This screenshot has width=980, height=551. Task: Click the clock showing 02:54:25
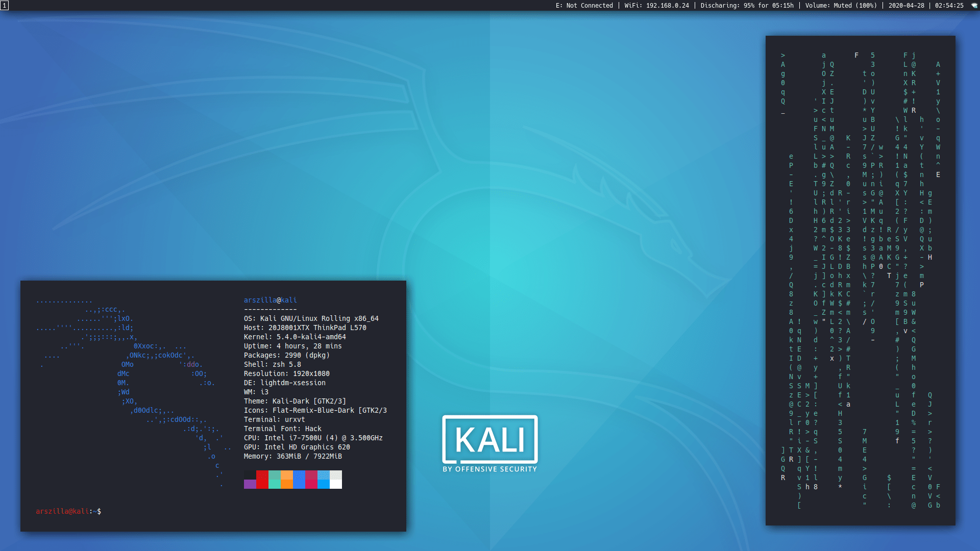point(950,6)
